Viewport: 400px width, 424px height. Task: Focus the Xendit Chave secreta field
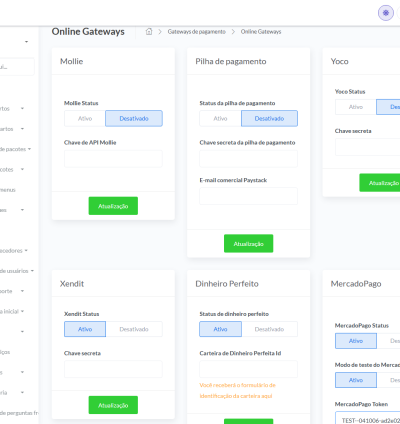coord(113,369)
